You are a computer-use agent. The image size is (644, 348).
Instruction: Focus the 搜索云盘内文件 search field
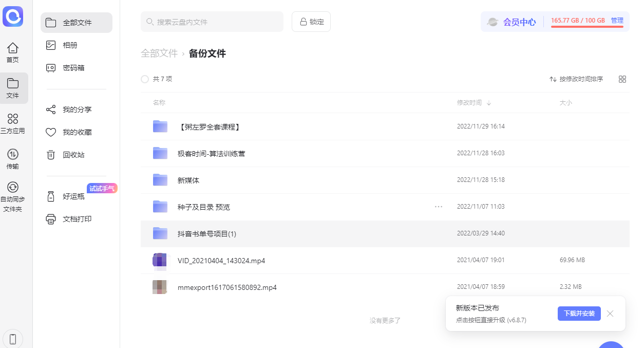pyautogui.click(x=212, y=22)
